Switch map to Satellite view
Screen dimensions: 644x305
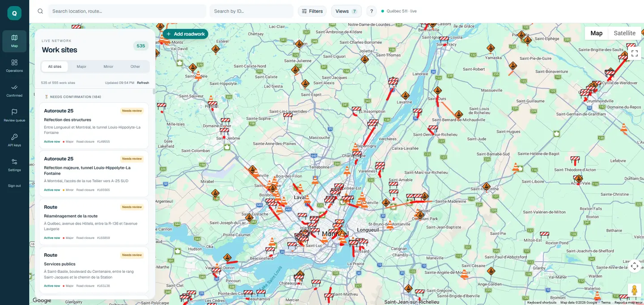(624, 33)
